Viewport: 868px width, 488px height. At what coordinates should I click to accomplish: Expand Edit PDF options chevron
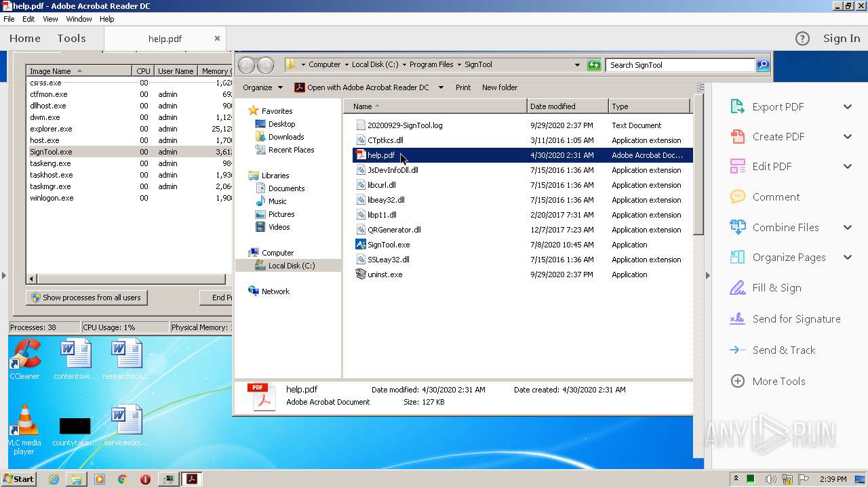pos(848,166)
